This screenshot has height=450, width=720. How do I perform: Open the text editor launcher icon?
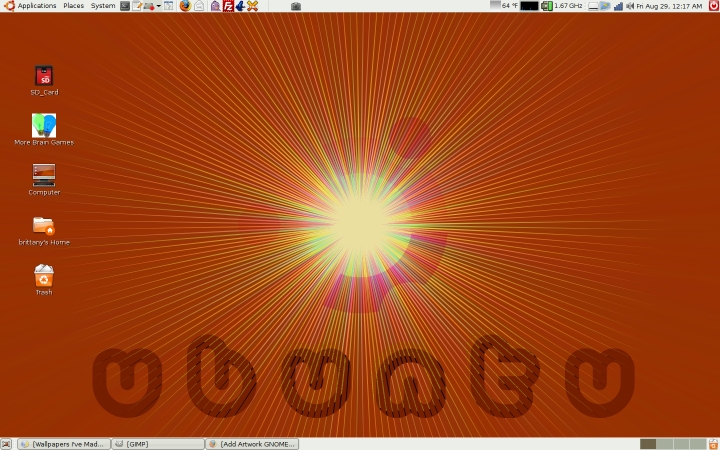tap(137, 6)
